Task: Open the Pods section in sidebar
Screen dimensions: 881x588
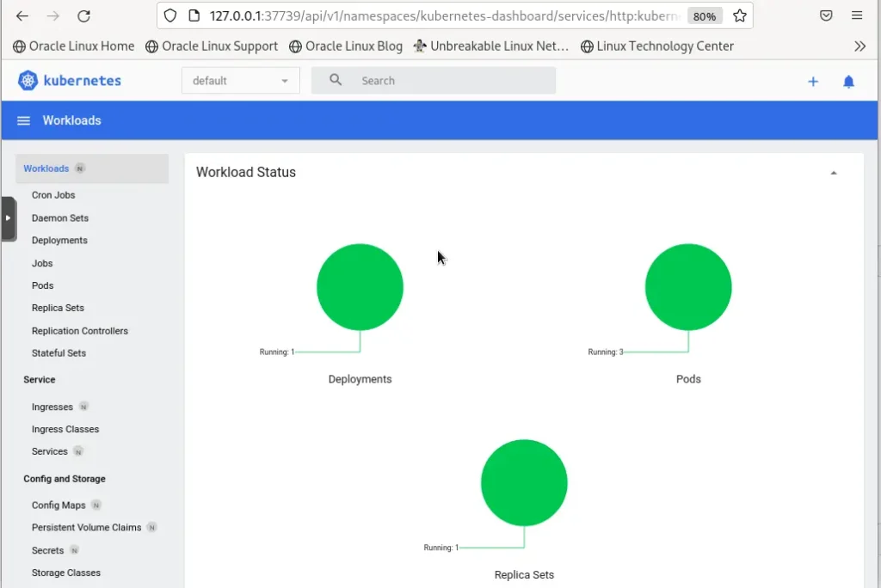Action: pyautogui.click(x=41, y=285)
